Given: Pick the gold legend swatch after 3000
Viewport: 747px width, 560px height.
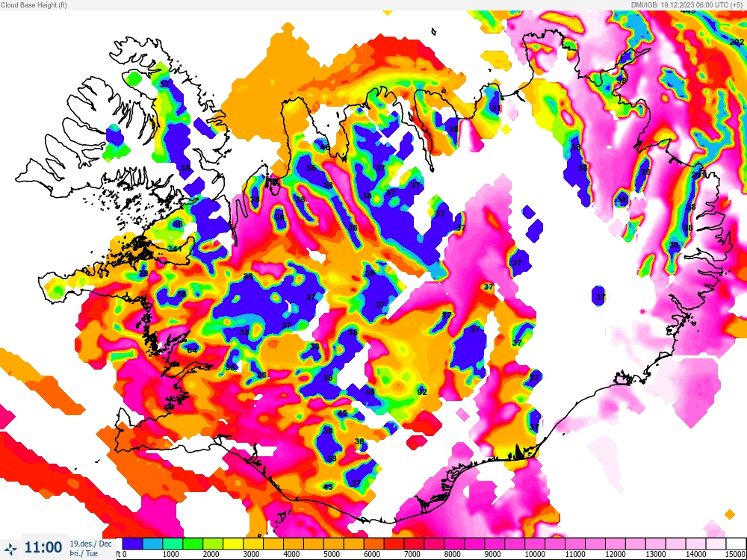Looking at the screenshot, I should 253,544.
